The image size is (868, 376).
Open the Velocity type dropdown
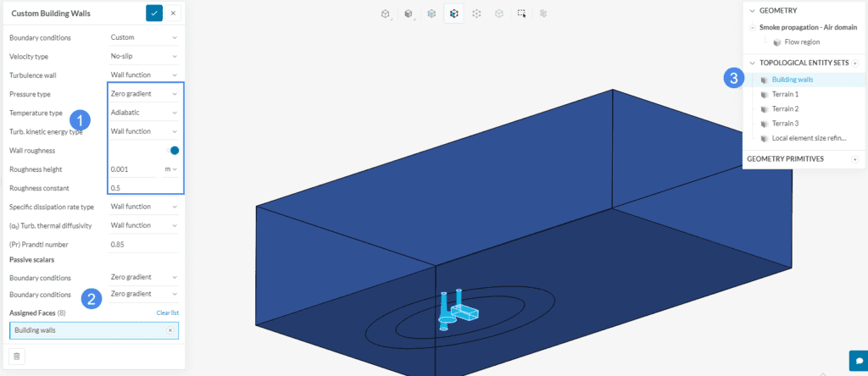pyautogui.click(x=144, y=57)
